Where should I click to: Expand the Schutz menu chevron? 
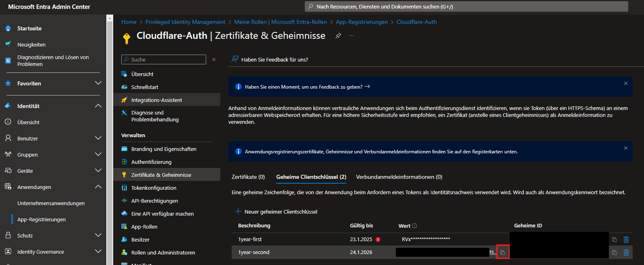[x=98, y=235]
